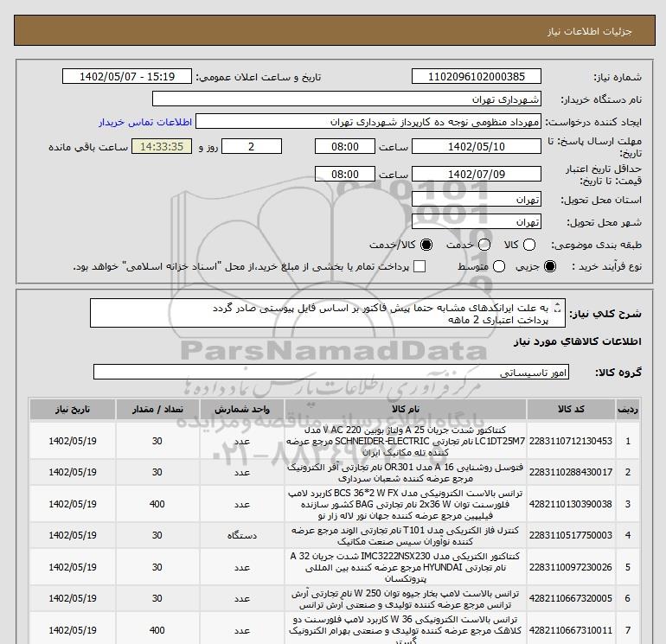The image size is (666, 644).
Task: Click the OR301 فتوسل روشنایی item name
Action: pyautogui.click(x=406, y=473)
